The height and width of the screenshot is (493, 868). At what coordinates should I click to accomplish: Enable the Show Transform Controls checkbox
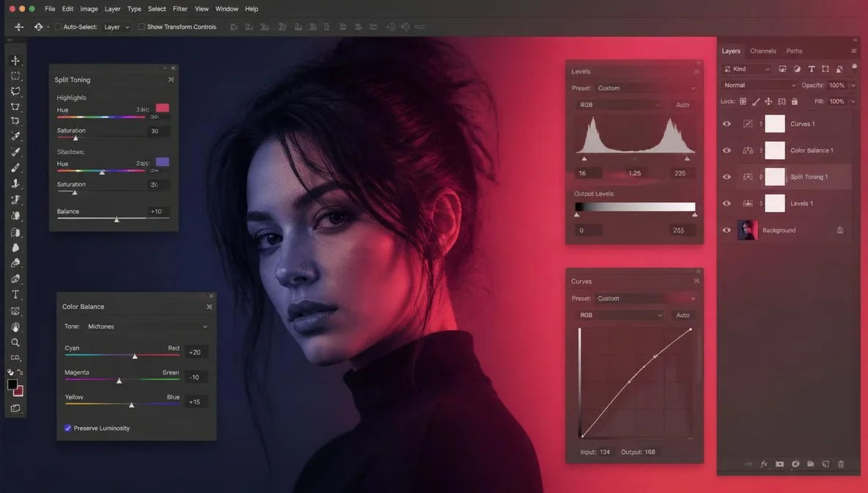pyautogui.click(x=141, y=26)
